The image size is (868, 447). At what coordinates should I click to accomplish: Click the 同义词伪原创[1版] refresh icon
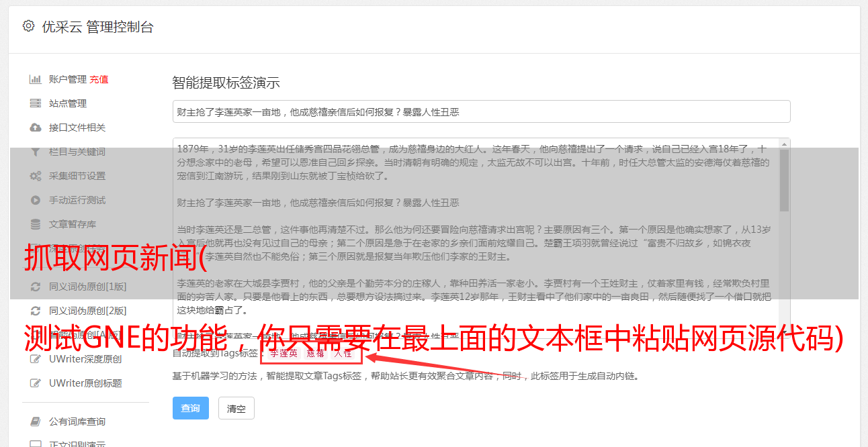pyautogui.click(x=36, y=287)
